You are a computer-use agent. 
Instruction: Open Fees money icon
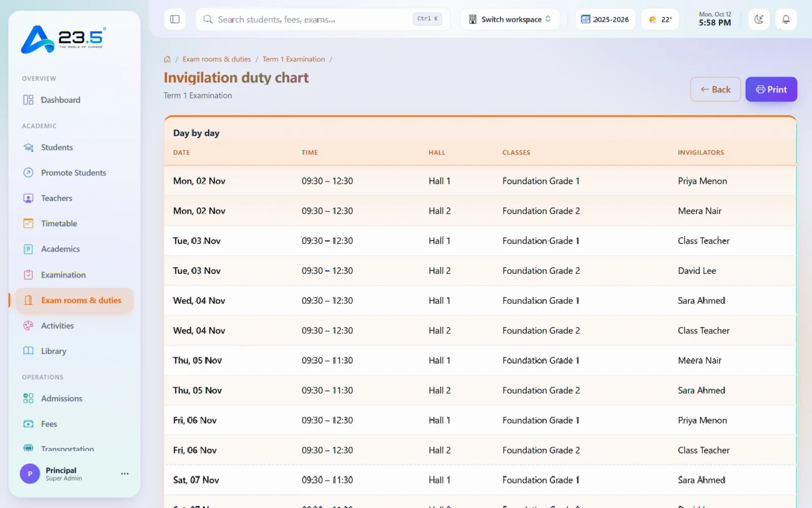[x=28, y=424]
